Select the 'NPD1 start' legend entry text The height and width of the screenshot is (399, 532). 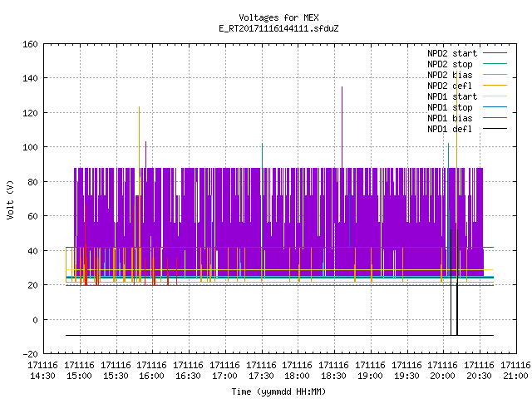[x=452, y=96]
